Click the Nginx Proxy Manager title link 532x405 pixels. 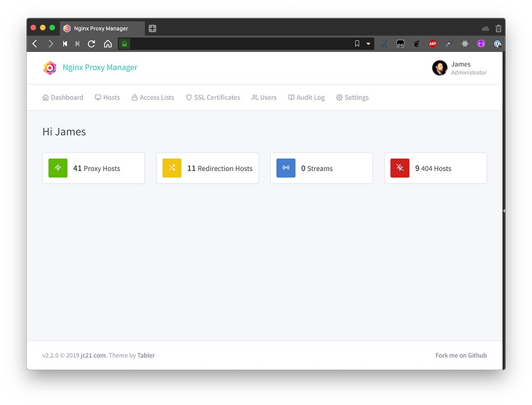pos(100,67)
